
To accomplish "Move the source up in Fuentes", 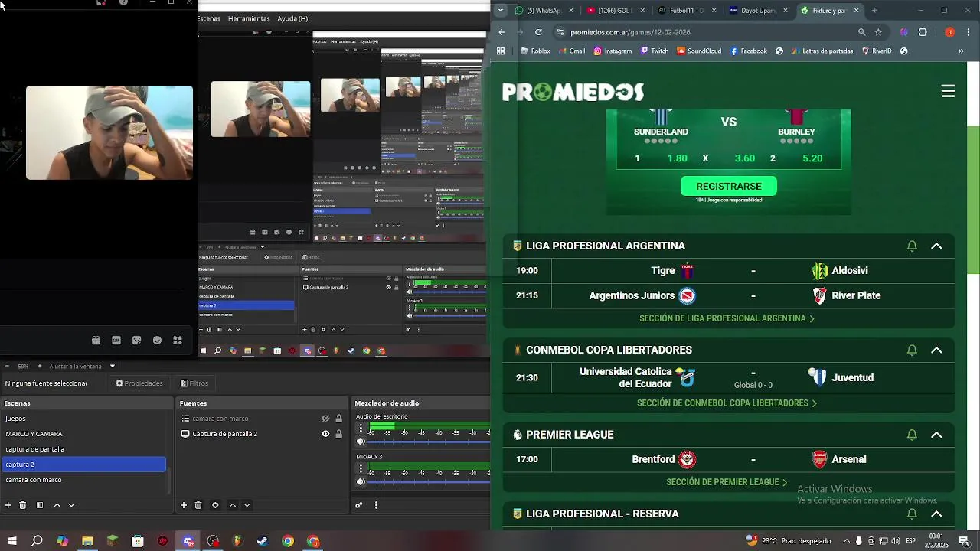I will (x=233, y=505).
